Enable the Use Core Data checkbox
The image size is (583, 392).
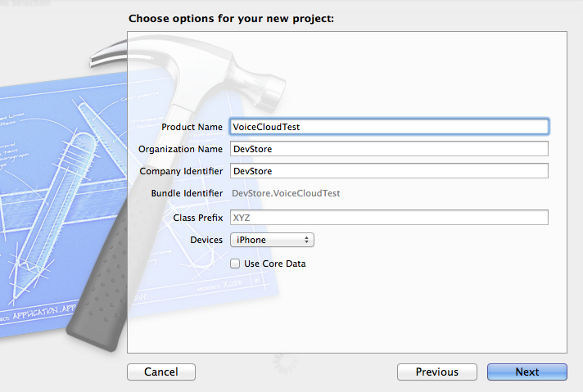[235, 264]
